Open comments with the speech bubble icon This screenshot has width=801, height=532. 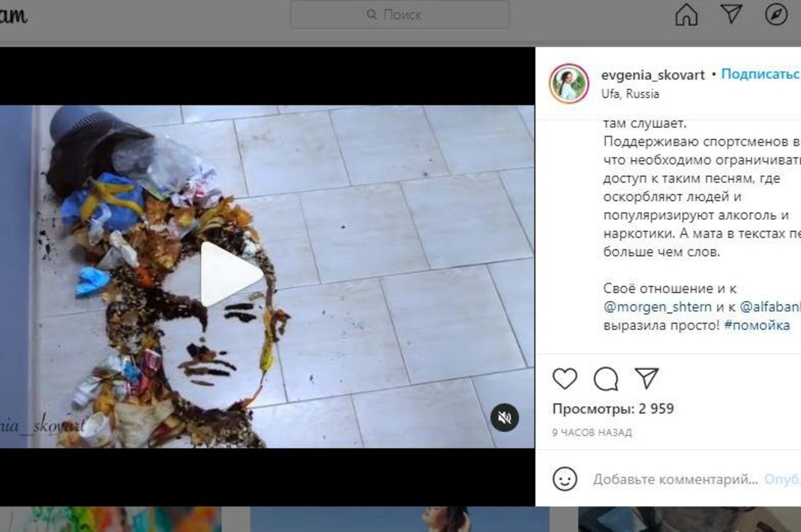tap(606, 379)
